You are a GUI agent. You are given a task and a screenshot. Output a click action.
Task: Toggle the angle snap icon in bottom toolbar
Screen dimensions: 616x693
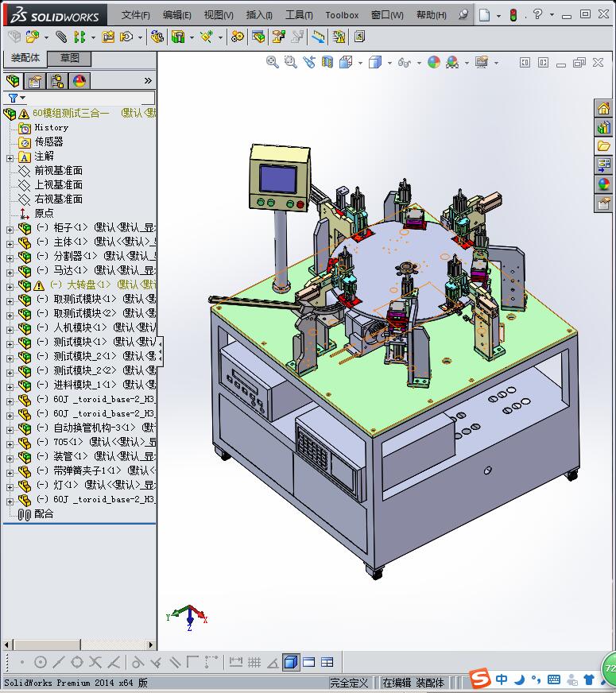click(273, 662)
